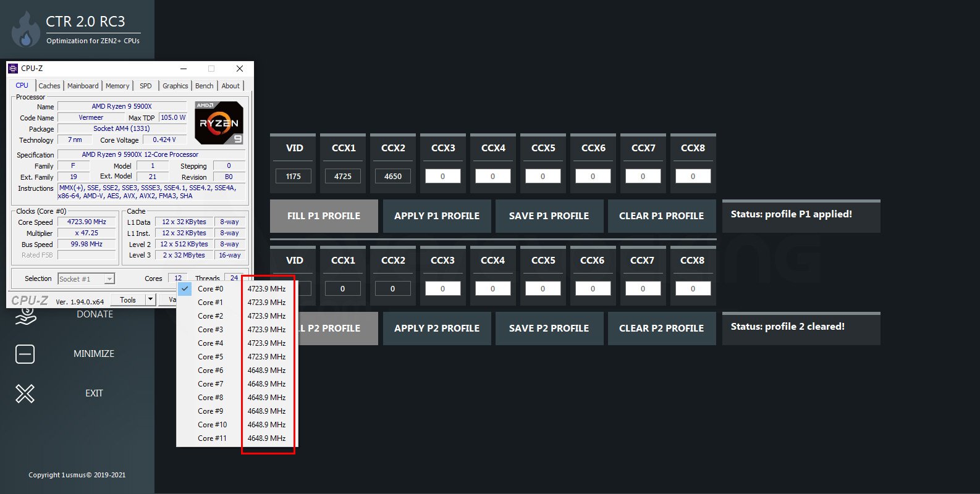
Task: Click SAVE P2 PROFILE
Action: 549,329
